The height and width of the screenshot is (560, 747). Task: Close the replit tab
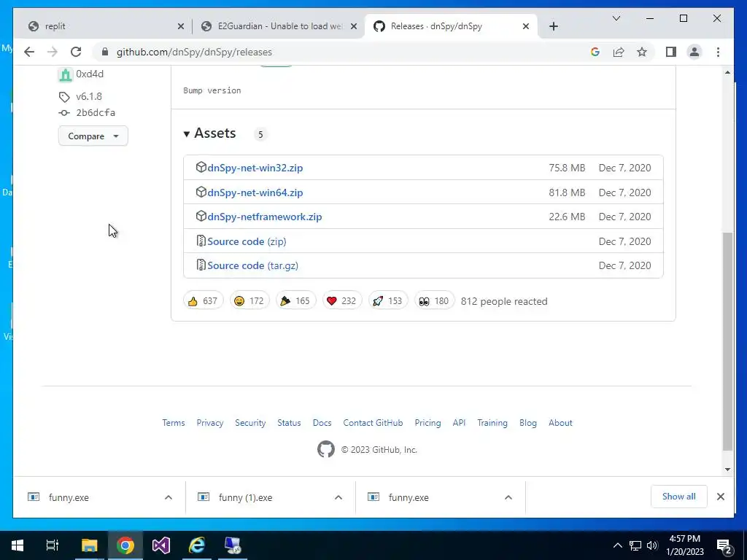[x=181, y=26]
